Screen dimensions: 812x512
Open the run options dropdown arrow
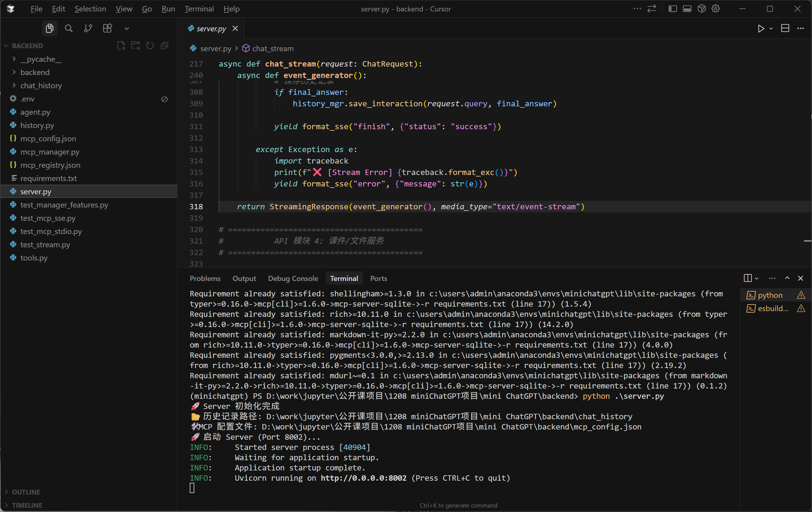(x=771, y=29)
